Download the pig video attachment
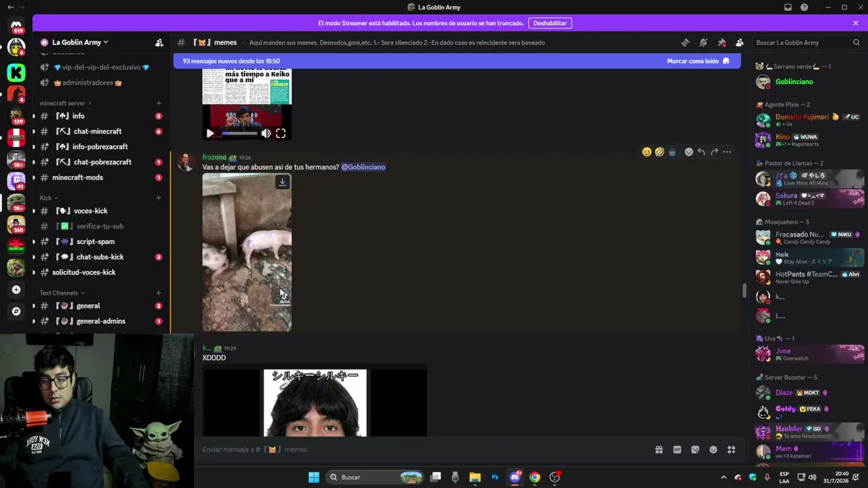Viewport: 868px width, 488px height. coord(282,182)
